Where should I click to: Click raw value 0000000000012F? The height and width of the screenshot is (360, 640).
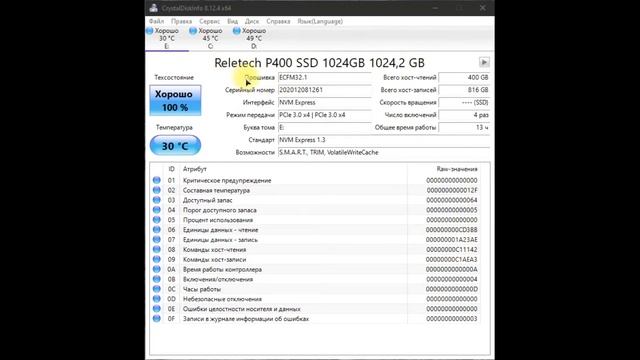click(452, 190)
